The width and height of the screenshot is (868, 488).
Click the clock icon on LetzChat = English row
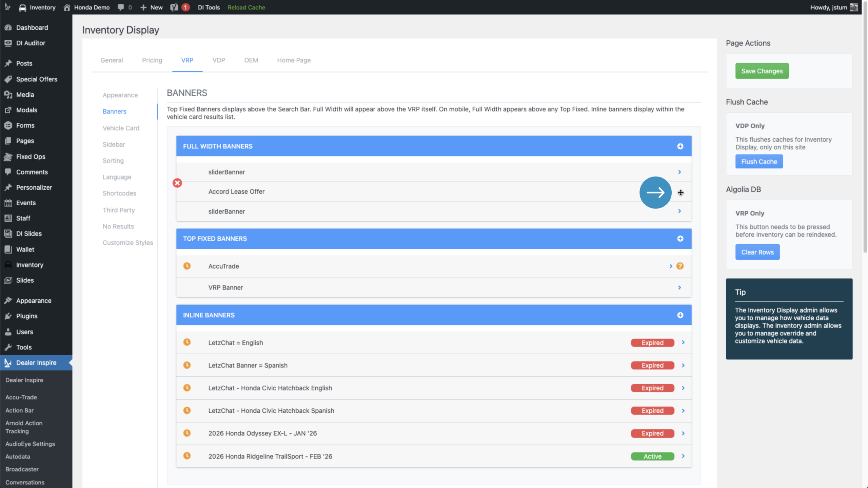(187, 342)
